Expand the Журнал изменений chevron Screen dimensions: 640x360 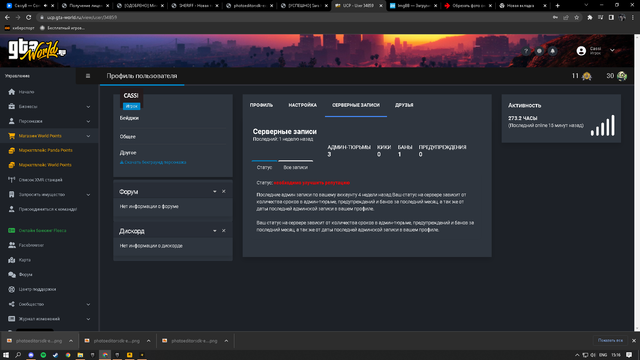88,319
